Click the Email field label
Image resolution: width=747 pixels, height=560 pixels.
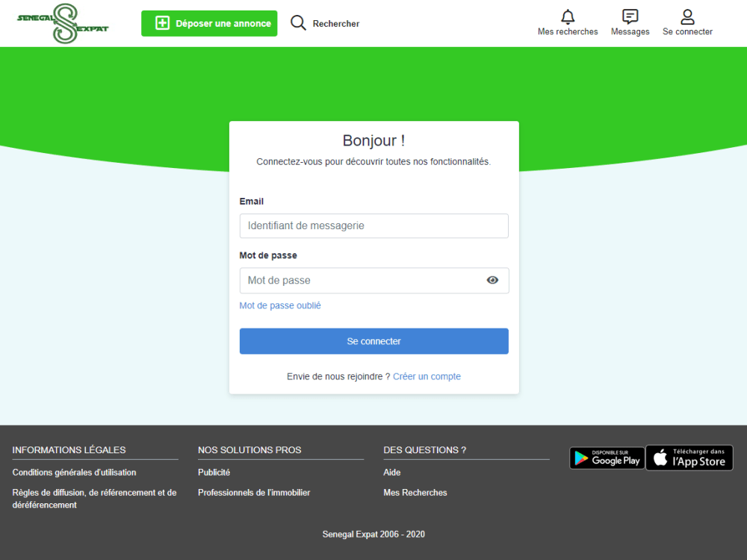click(x=252, y=202)
